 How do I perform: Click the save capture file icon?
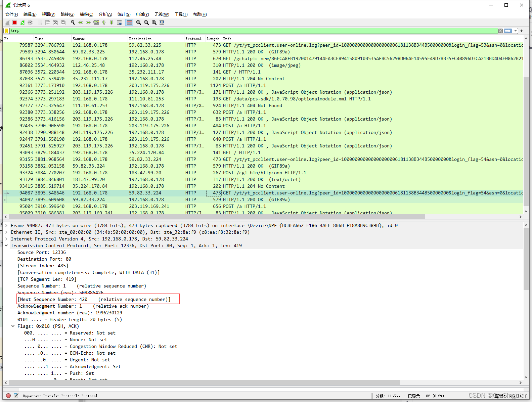(x=48, y=23)
